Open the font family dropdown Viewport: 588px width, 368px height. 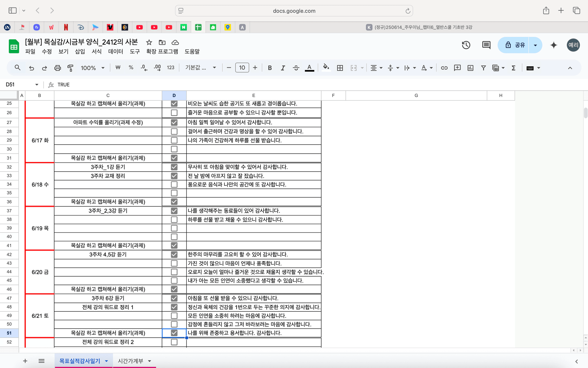(x=201, y=68)
